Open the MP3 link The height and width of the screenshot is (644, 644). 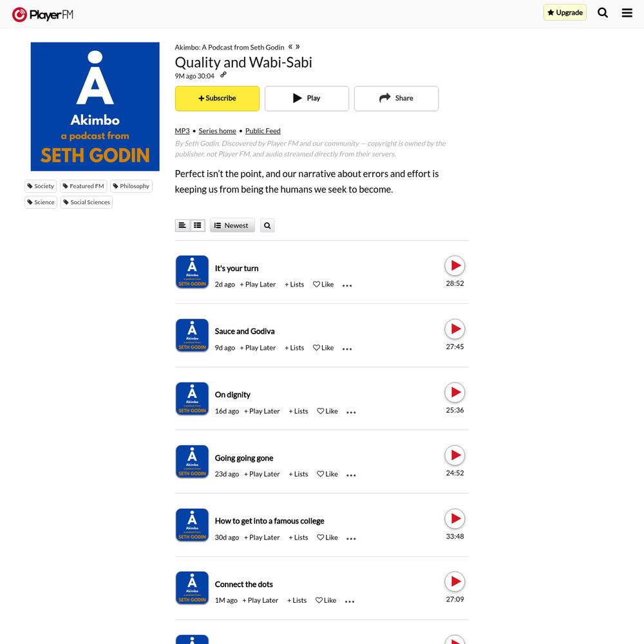click(182, 131)
